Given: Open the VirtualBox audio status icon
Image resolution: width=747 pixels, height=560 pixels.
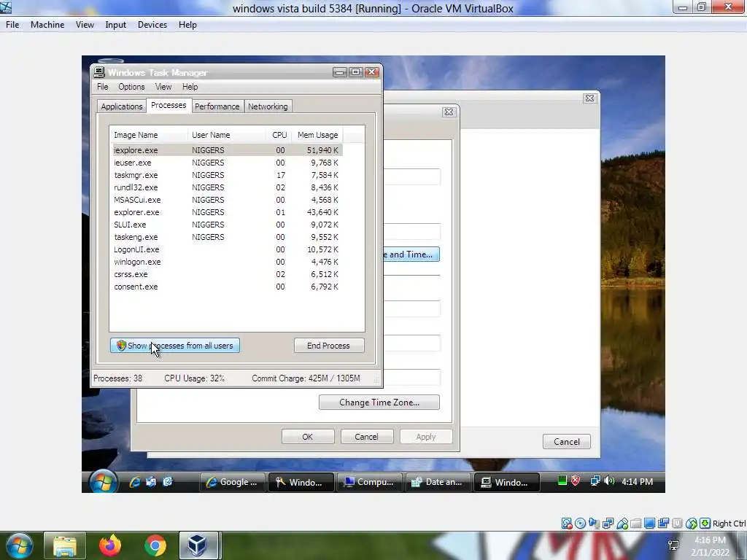Looking at the screenshot, I should click(x=594, y=524).
